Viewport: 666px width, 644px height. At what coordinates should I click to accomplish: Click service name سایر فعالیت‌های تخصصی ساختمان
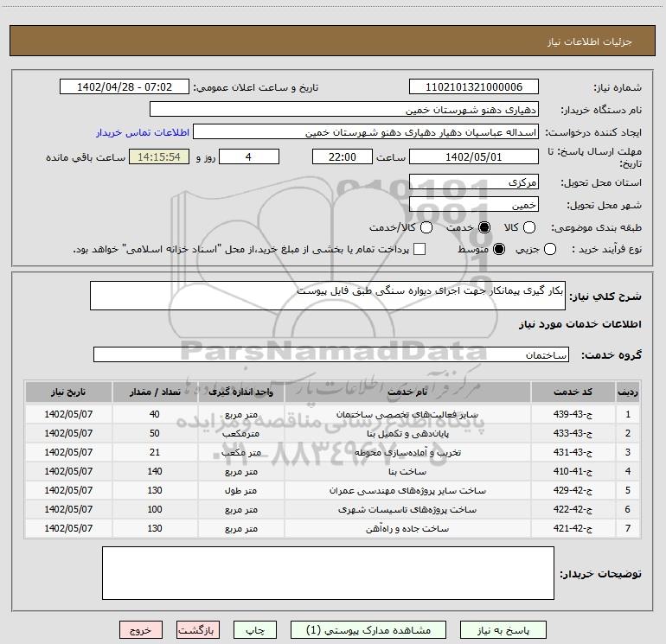tap(407, 414)
